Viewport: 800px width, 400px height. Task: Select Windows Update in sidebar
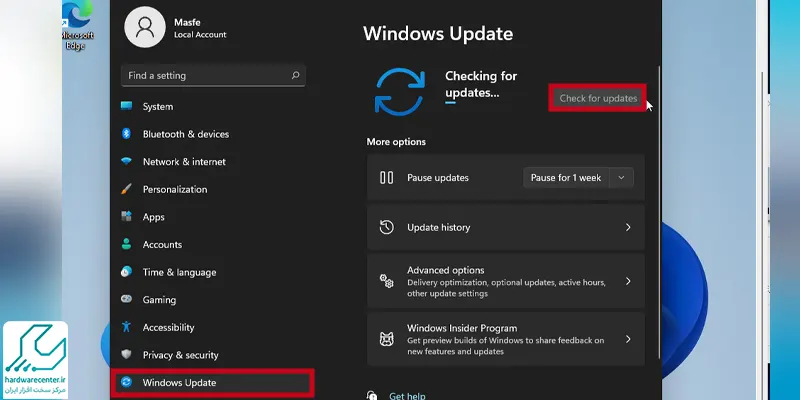click(212, 382)
